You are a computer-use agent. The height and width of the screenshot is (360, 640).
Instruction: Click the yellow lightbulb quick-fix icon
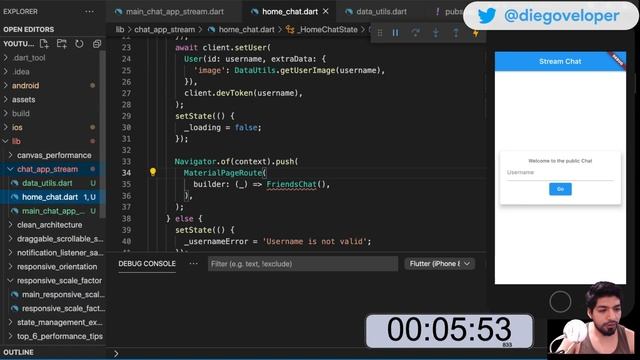click(x=153, y=172)
